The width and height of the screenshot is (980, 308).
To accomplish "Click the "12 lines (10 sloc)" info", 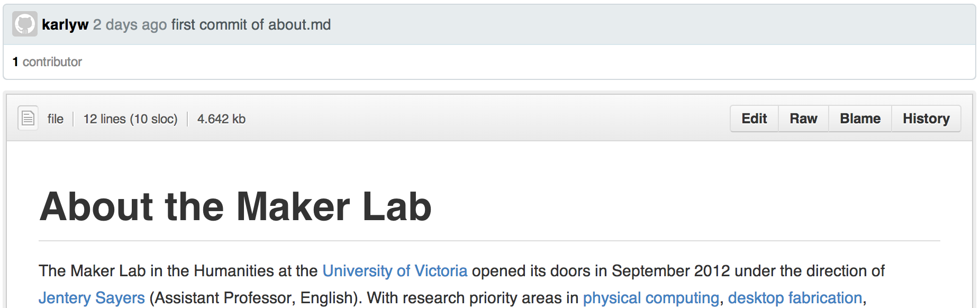I will (130, 119).
